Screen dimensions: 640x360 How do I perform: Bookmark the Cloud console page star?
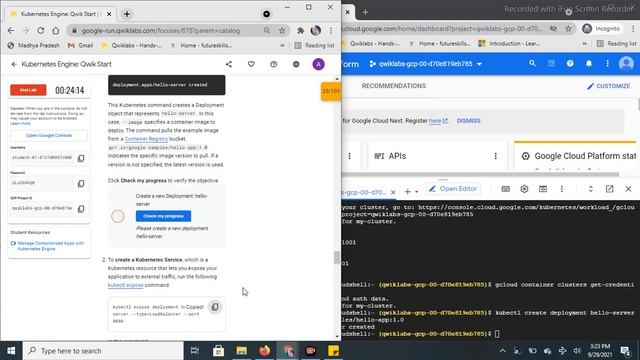click(568, 29)
